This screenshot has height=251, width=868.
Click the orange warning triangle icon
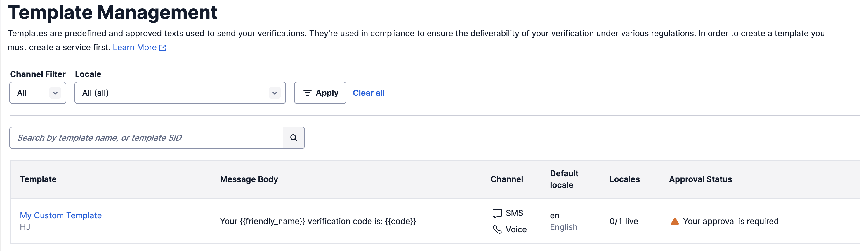tap(675, 221)
